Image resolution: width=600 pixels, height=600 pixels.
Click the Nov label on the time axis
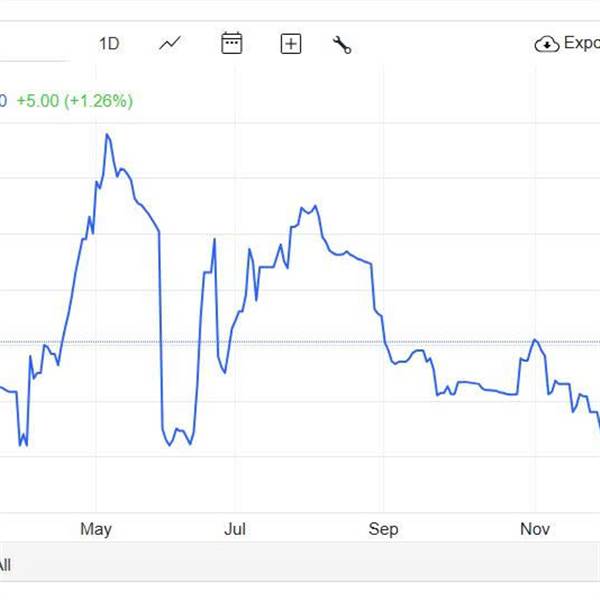[x=535, y=528]
